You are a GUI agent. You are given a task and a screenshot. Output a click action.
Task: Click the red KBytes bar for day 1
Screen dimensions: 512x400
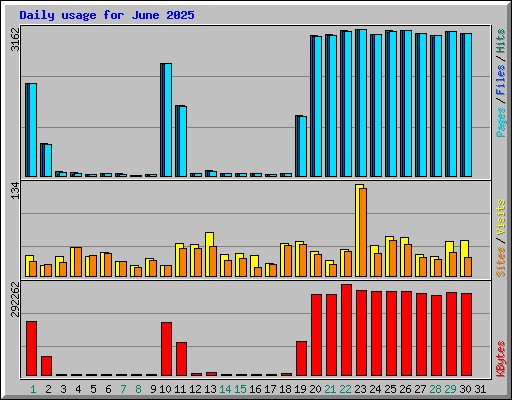tap(31, 349)
